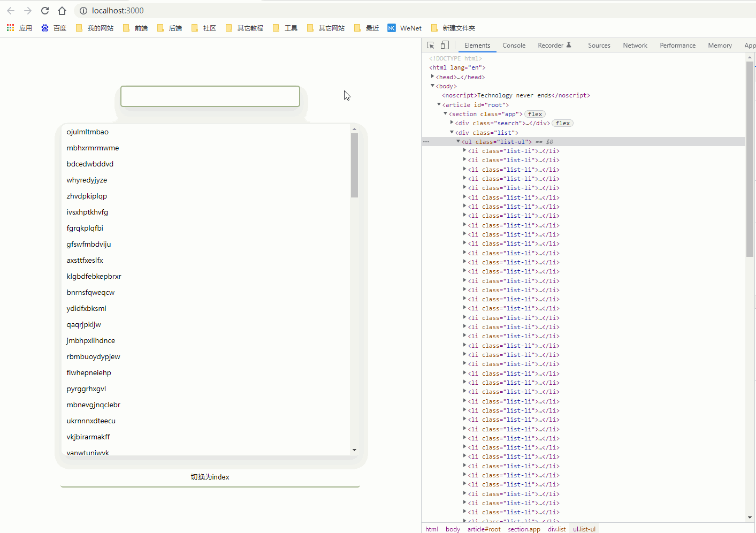This screenshot has height=533, width=756.
Task: Click list item whyredyjyze
Action: point(87,180)
